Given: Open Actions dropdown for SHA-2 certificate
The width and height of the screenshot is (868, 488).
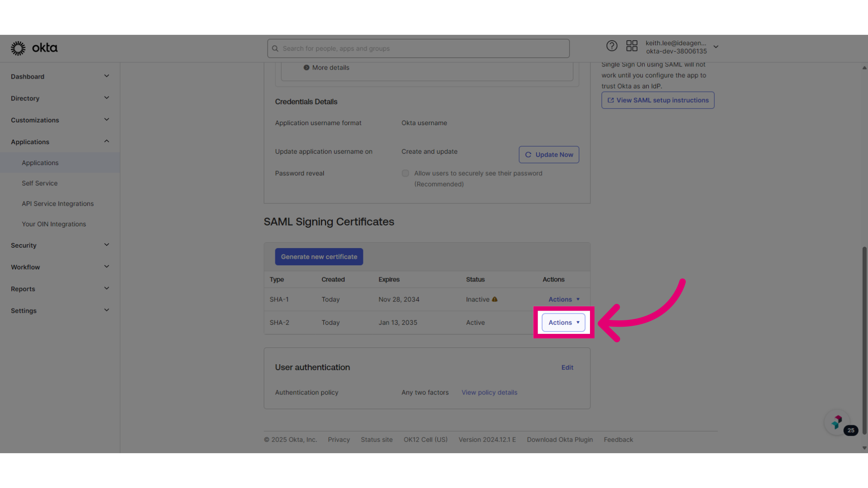Looking at the screenshot, I should point(563,322).
